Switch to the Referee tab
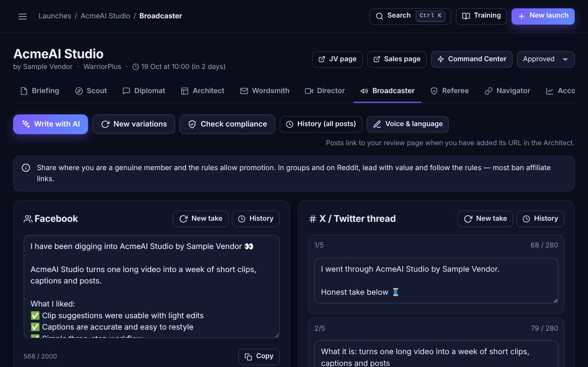 pos(449,91)
